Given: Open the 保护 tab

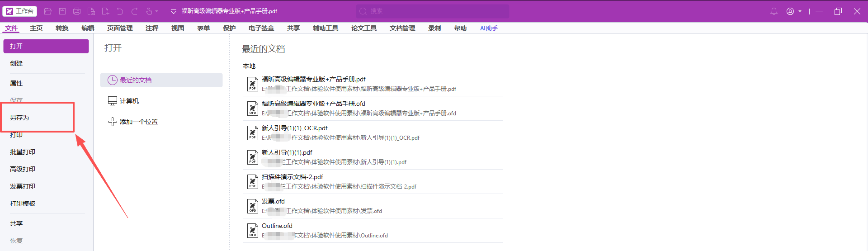Looking at the screenshot, I should (x=229, y=28).
